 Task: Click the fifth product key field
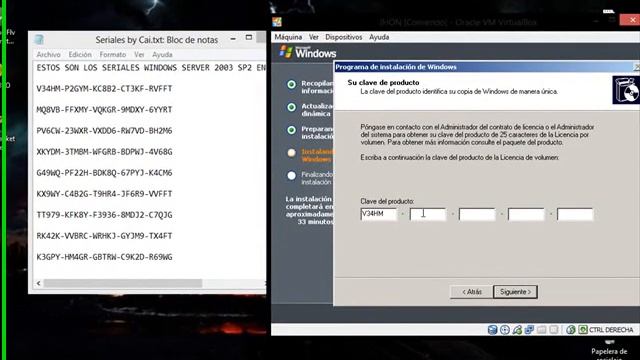(x=575, y=214)
